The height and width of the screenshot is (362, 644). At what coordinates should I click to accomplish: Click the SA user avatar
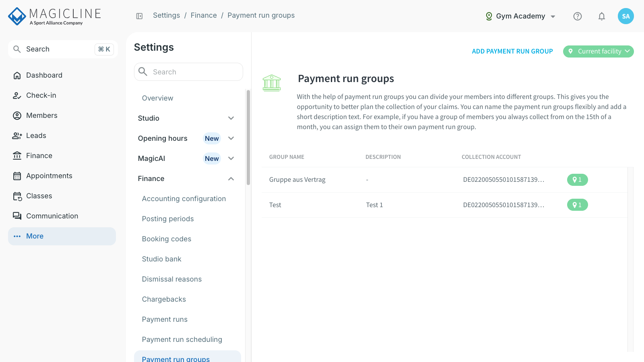(x=626, y=16)
